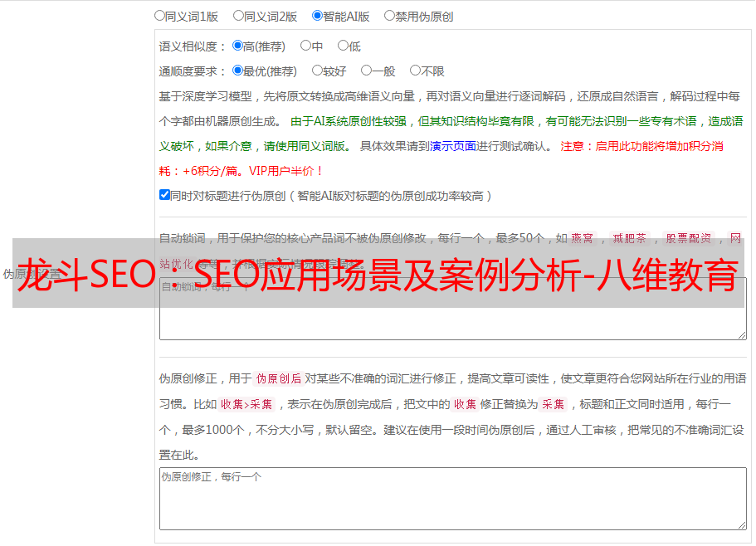Click the 伪原创修正 textarea
The width and height of the screenshot is (756, 546).
click(x=453, y=499)
